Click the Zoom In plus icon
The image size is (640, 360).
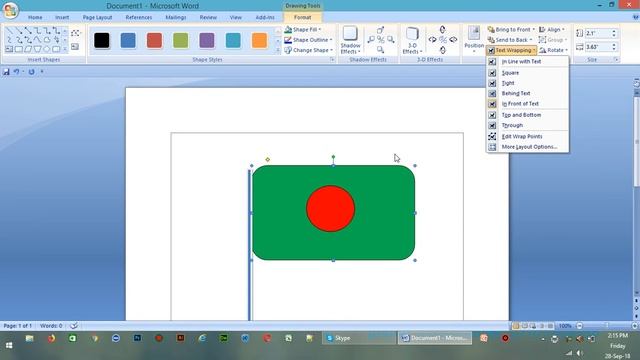[634, 326]
